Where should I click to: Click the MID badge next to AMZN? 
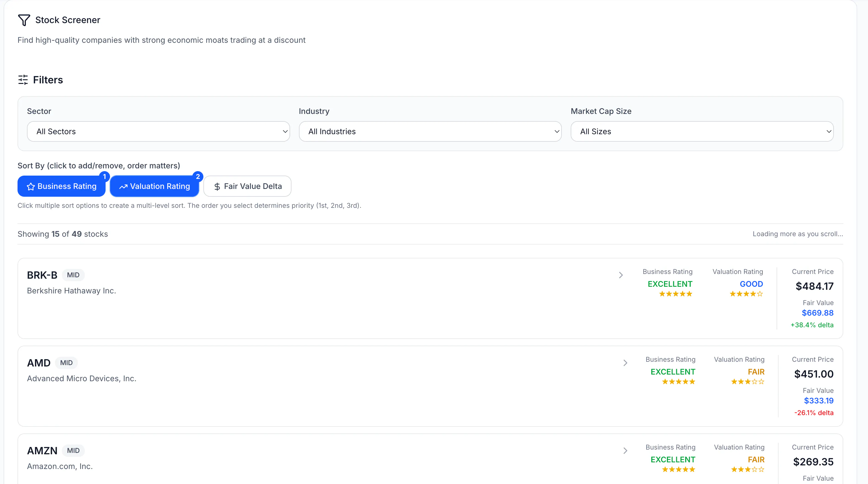[x=73, y=451]
